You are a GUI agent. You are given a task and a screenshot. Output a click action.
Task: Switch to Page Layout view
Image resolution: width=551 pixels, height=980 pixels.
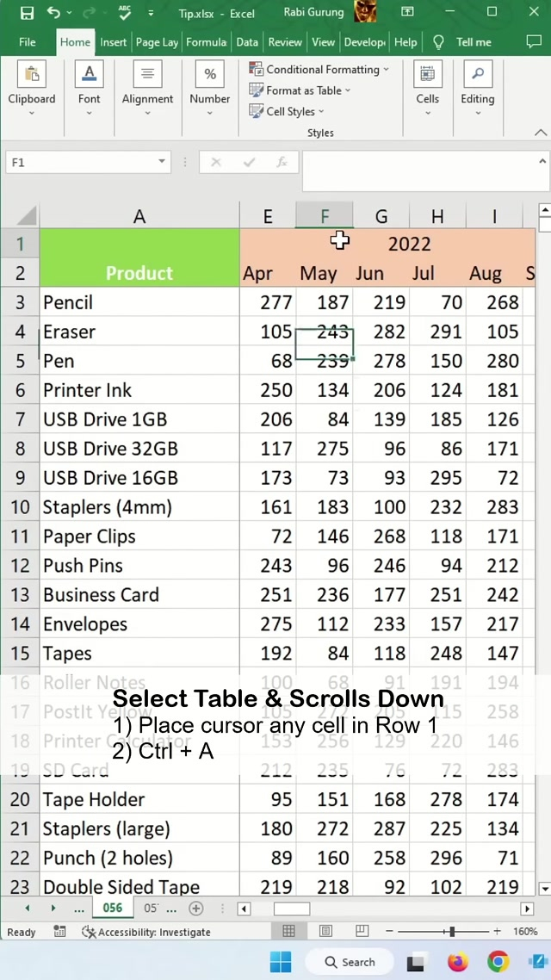(325, 931)
